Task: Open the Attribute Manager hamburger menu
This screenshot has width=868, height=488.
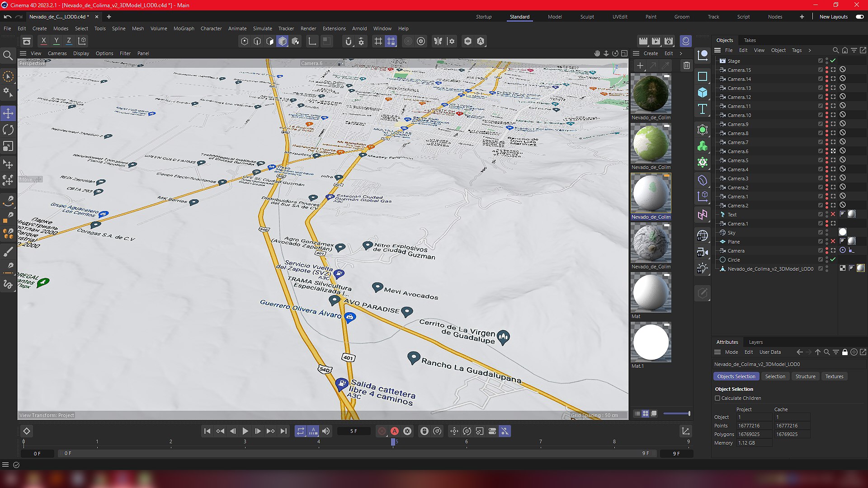Action: pos(717,352)
